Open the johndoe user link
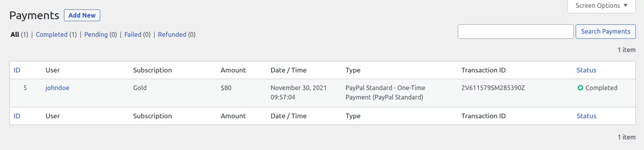This screenshot has height=150, width=644. coord(57,88)
